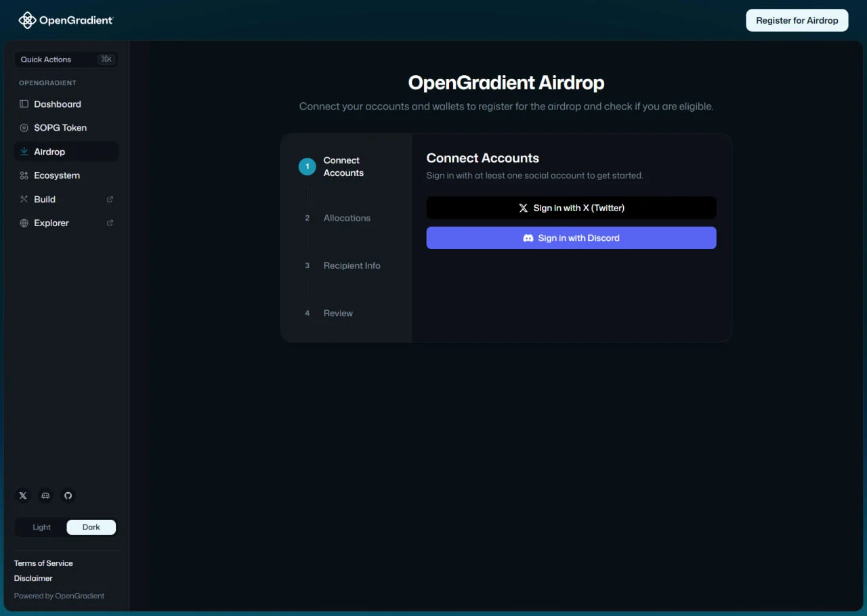Click the $OPG Token coin icon
This screenshot has width=867, height=616.
coord(24,128)
